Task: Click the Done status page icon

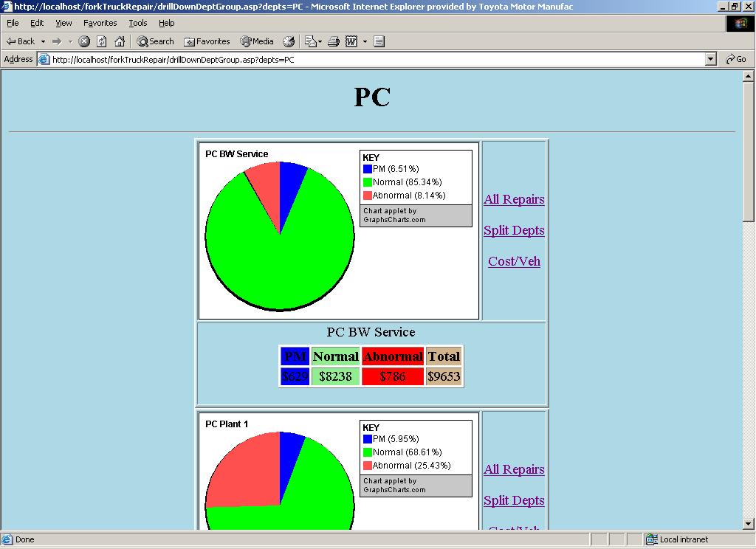Action: click(x=7, y=539)
